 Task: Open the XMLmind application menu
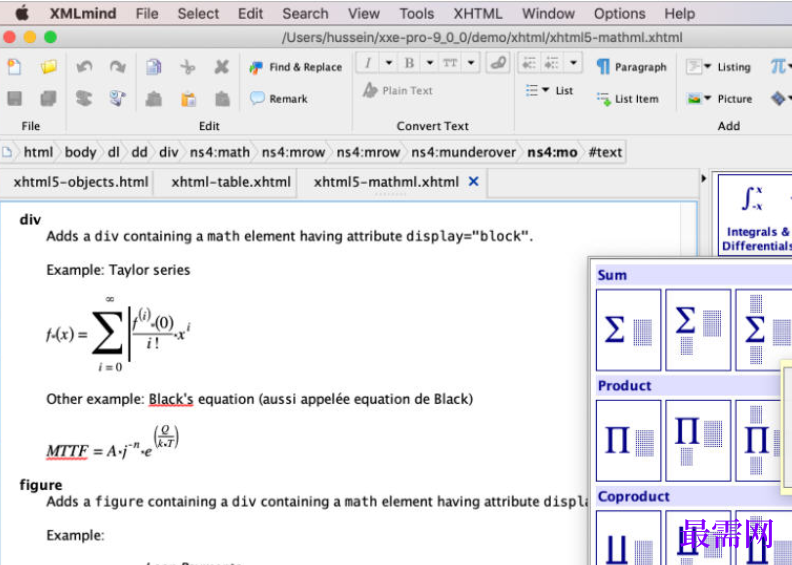coord(82,13)
